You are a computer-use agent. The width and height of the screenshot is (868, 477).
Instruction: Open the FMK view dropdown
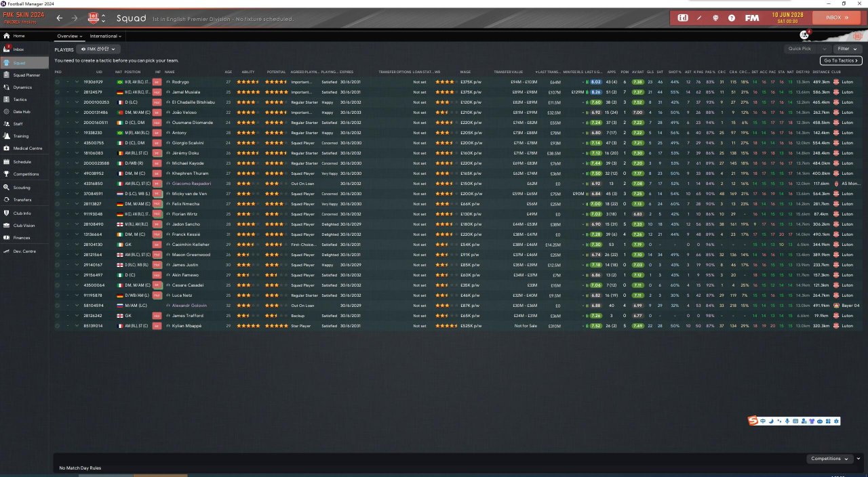click(x=99, y=49)
